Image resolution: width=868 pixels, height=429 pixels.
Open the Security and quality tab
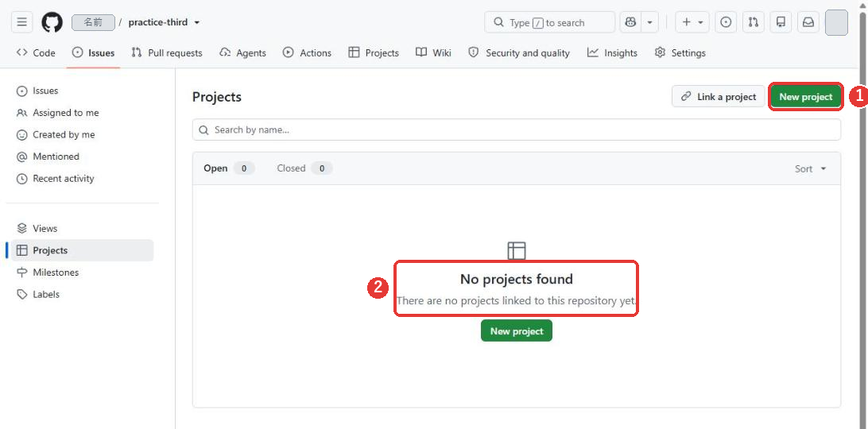pos(519,53)
